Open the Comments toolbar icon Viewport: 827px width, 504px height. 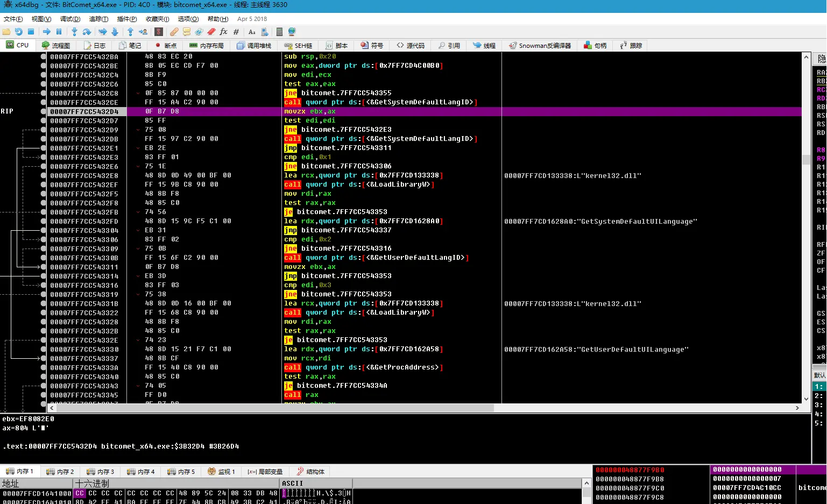pos(187,32)
